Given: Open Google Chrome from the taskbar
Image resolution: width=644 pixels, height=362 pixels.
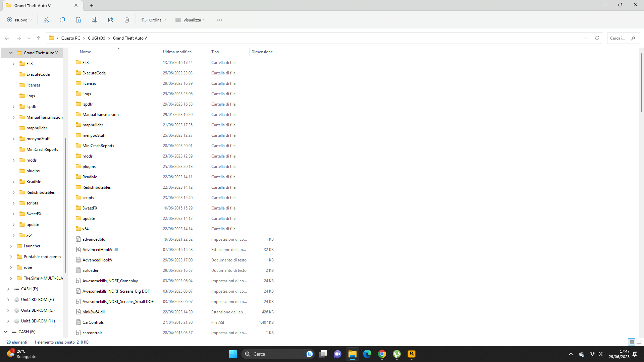Looking at the screenshot, I should [382, 354].
